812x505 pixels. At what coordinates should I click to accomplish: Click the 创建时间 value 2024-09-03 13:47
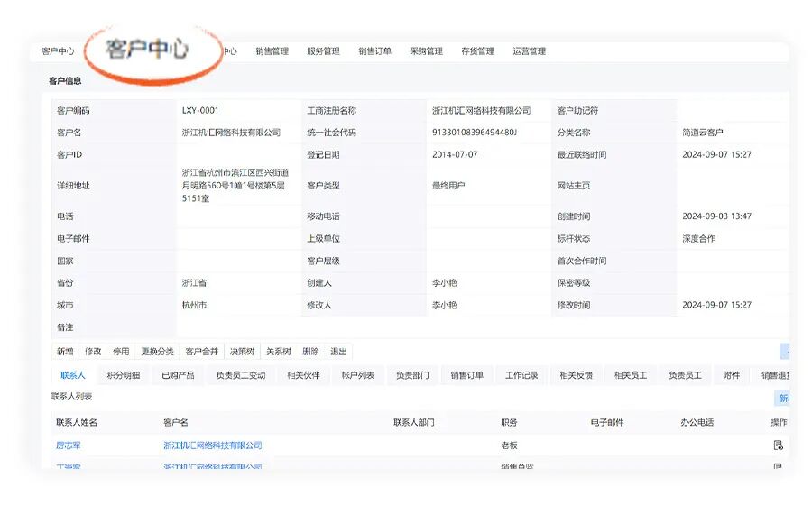point(716,216)
